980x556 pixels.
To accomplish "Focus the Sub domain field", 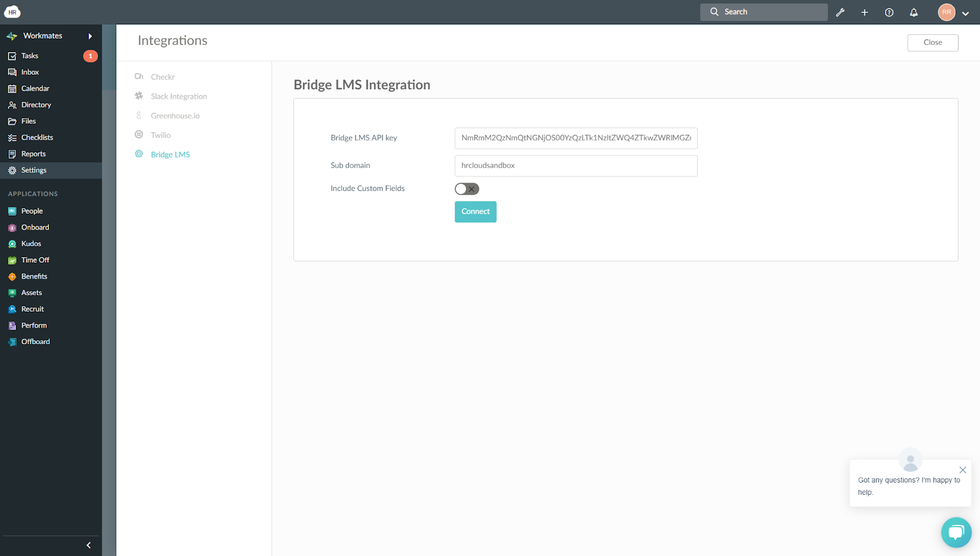I will 576,166.
